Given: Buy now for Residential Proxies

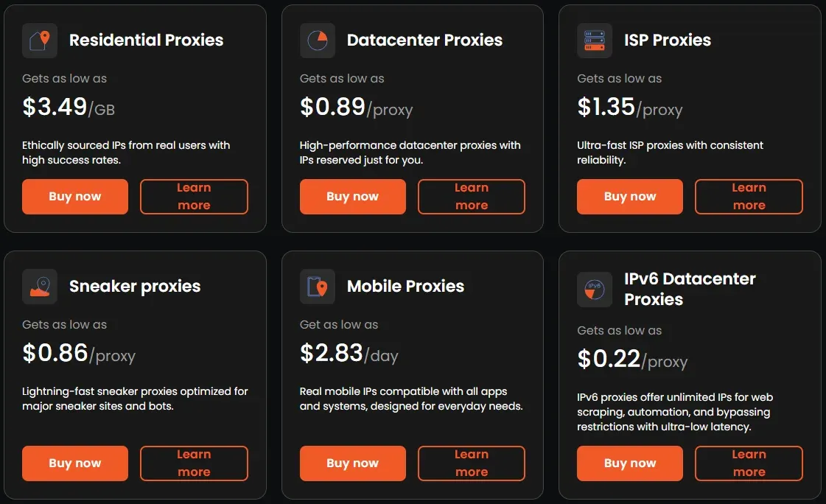Looking at the screenshot, I should [75, 197].
